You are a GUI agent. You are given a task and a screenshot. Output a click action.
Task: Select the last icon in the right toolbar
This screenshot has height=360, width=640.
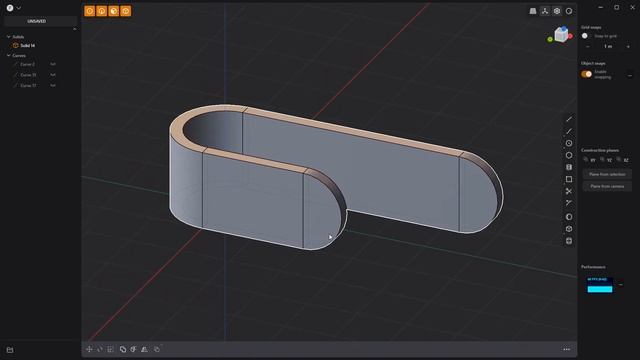pos(569,241)
